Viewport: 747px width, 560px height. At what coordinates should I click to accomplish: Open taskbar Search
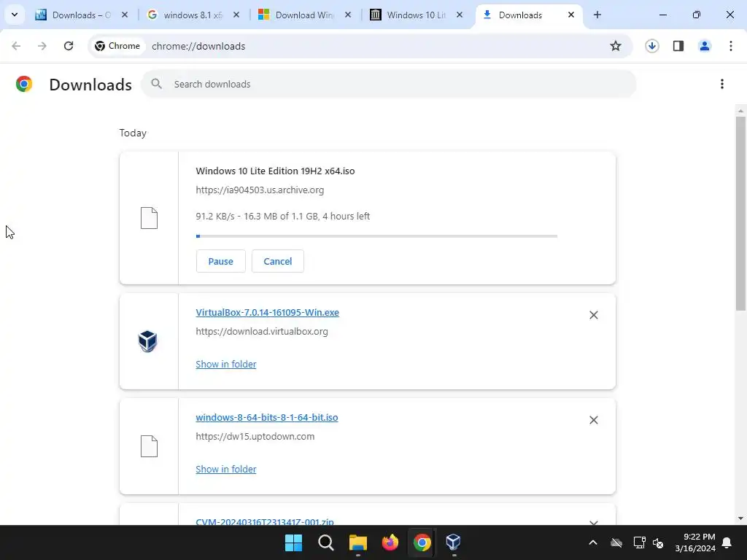point(326,542)
